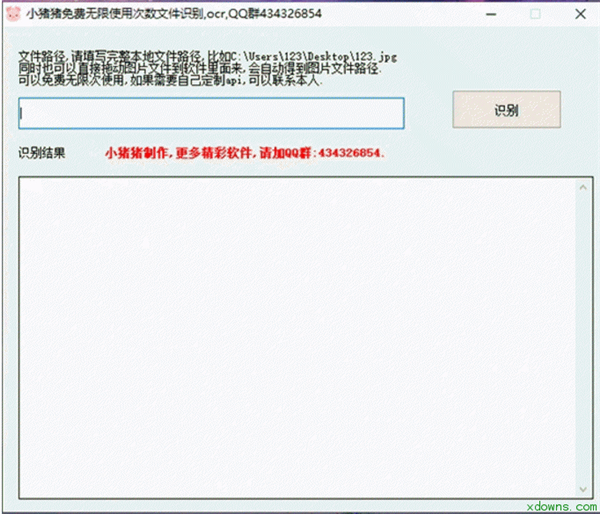The height and width of the screenshot is (514, 600).
Task: Click the red 小猪猪制作 promo text
Action: 139,154
